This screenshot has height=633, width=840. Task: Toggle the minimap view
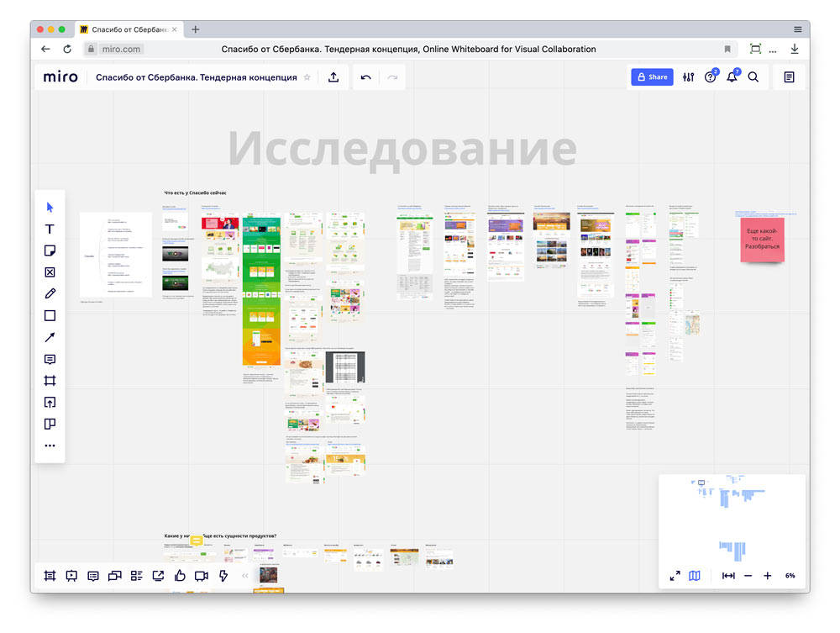tap(694, 576)
